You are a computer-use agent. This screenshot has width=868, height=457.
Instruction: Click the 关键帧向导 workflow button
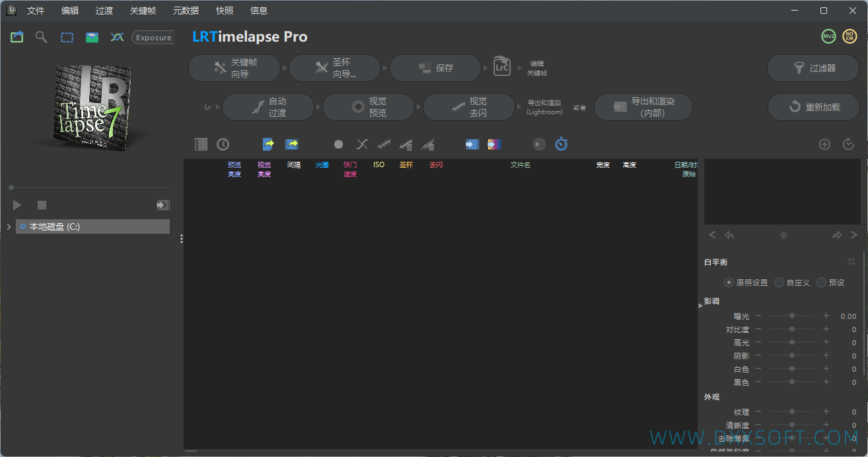(x=235, y=68)
